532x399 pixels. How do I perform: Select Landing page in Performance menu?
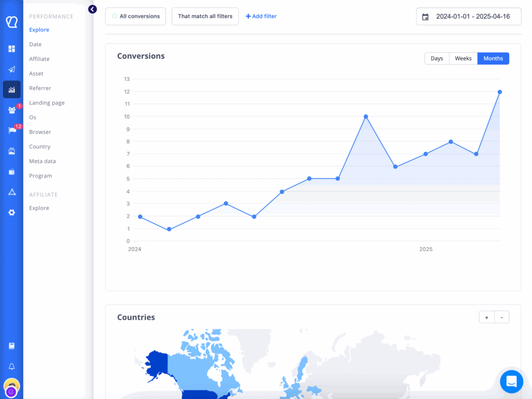pos(47,103)
